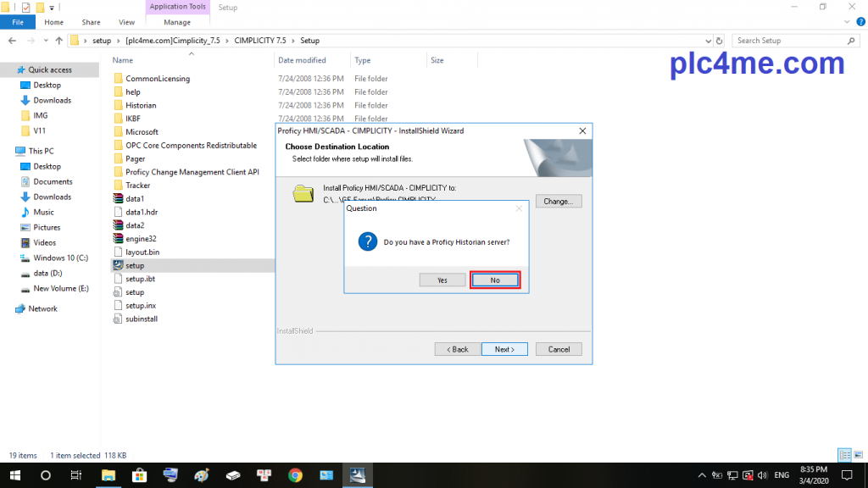Open Microsoft Store from the taskbar

[x=139, y=475]
